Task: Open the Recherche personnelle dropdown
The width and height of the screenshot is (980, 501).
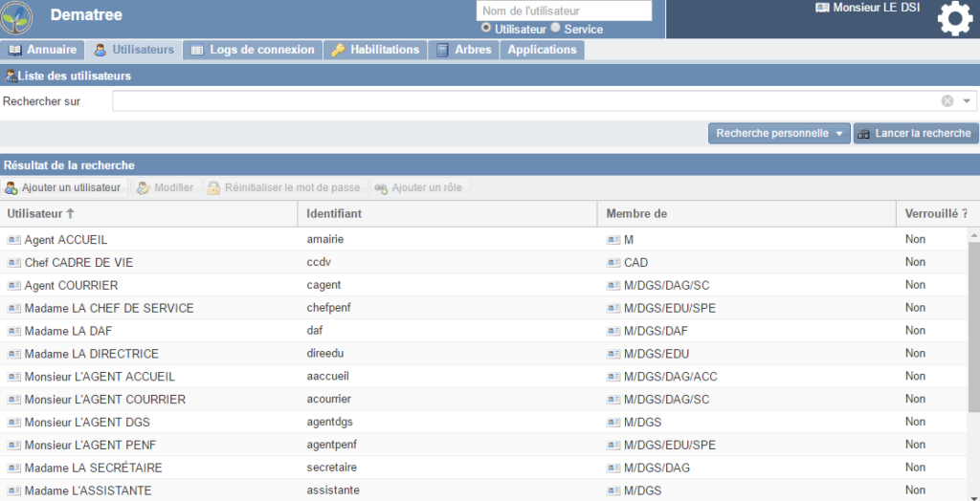Action: [779, 134]
